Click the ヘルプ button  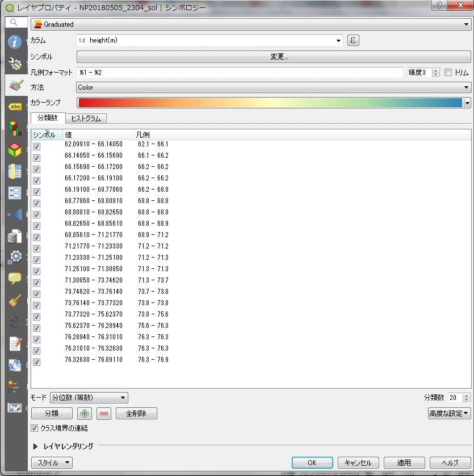[450, 462]
